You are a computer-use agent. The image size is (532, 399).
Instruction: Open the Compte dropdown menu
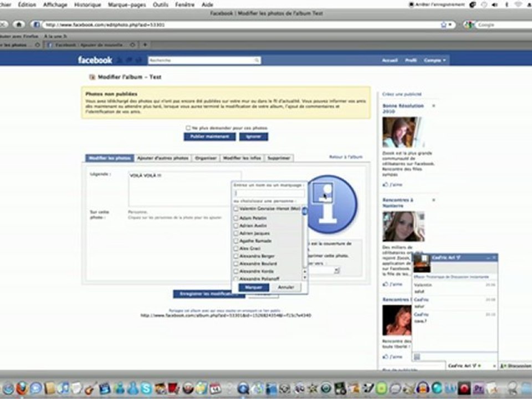click(x=434, y=60)
